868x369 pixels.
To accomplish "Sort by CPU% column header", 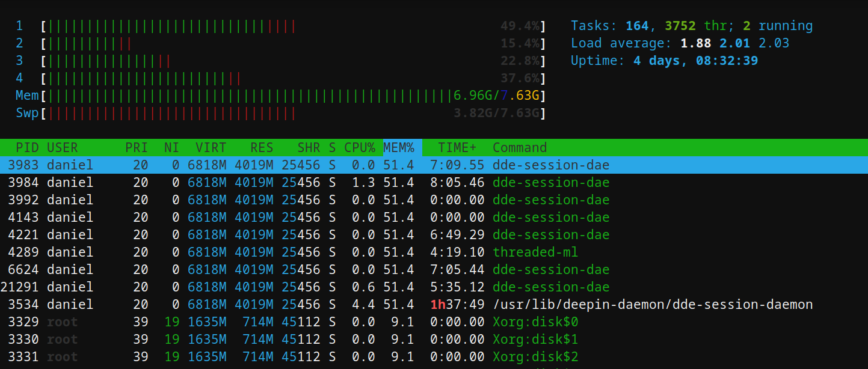I will [360, 148].
